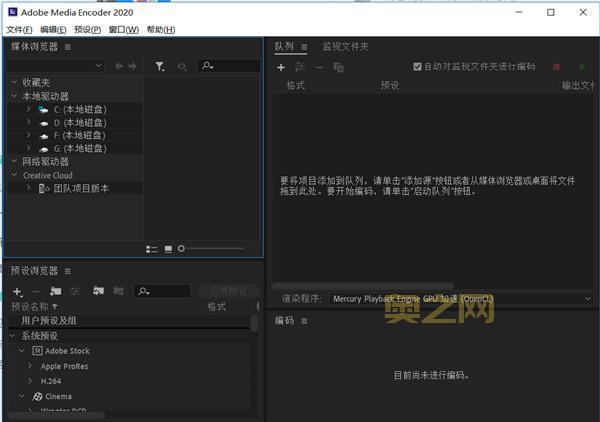Screen dimensions: 600x422
Task: Click the 格式 column in preset browser
Action: pos(217,306)
